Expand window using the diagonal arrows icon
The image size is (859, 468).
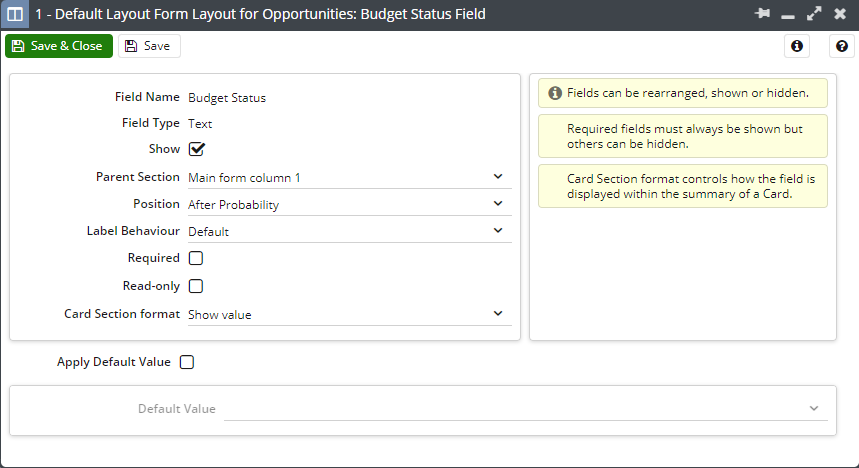tap(814, 13)
